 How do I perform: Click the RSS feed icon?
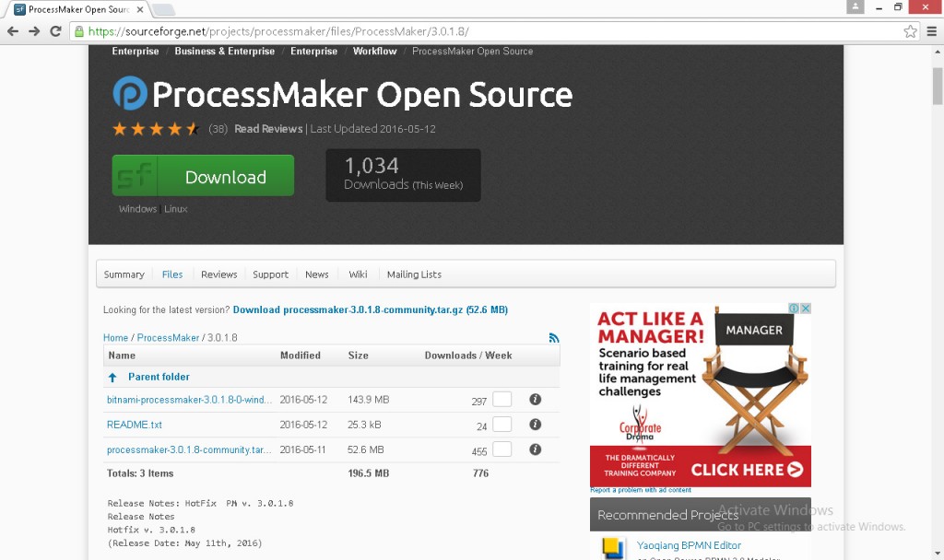pyautogui.click(x=554, y=338)
